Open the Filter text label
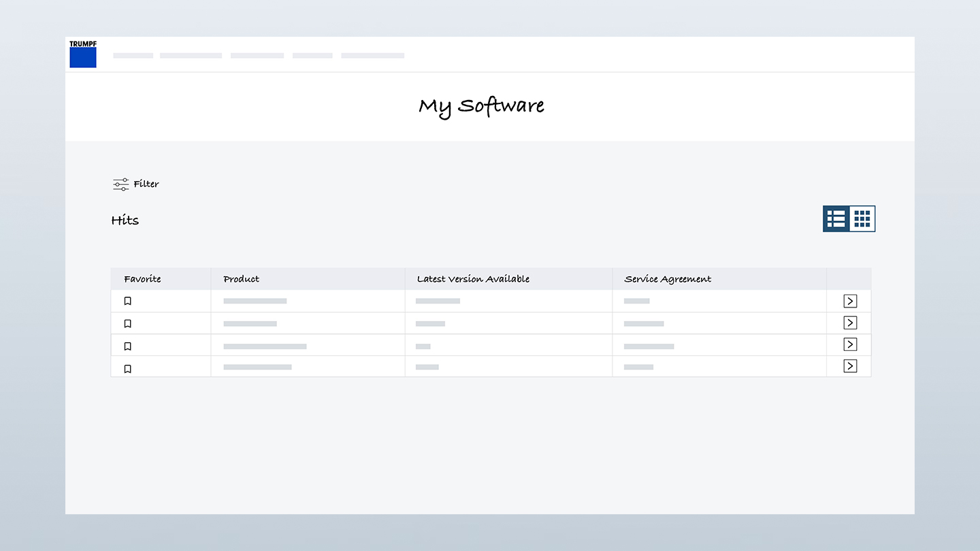 146,184
